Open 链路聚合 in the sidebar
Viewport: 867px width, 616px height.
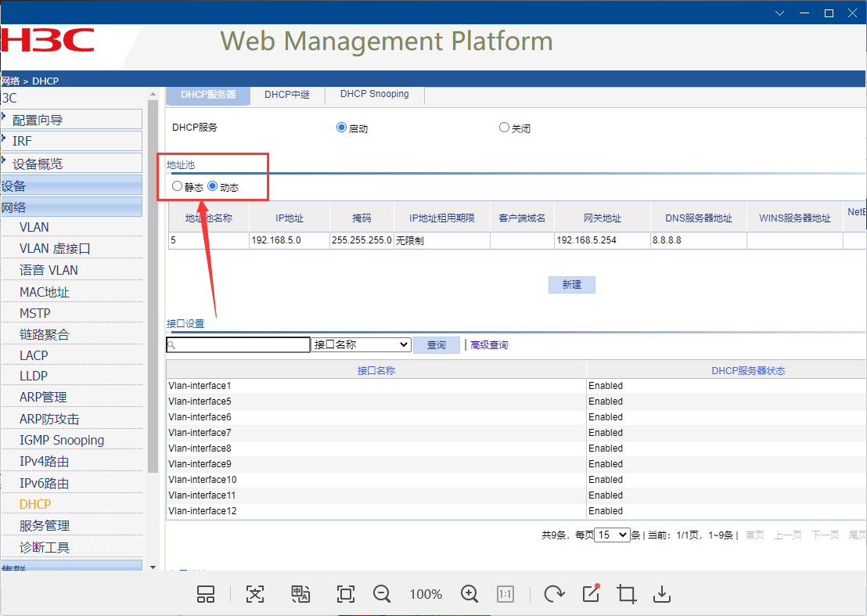45,334
